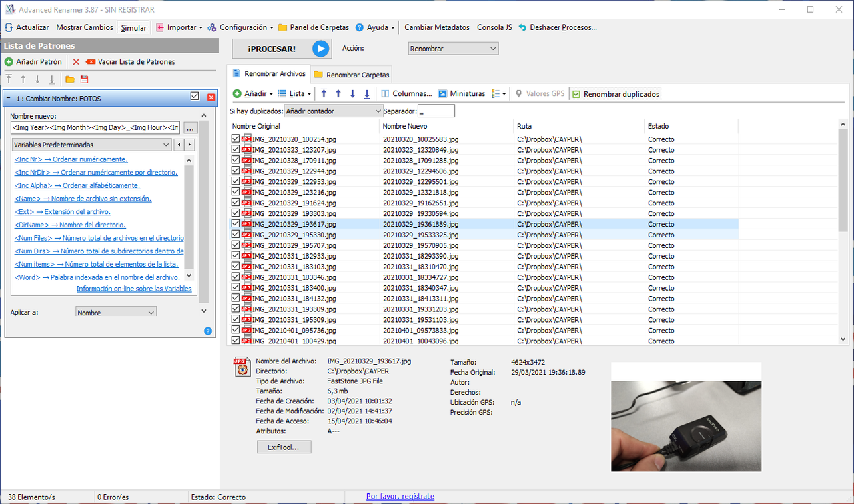854x504 pixels.
Task: Uncheck IMG_20210328_170911.jpg checkbox
Action: tap(235, 160)
